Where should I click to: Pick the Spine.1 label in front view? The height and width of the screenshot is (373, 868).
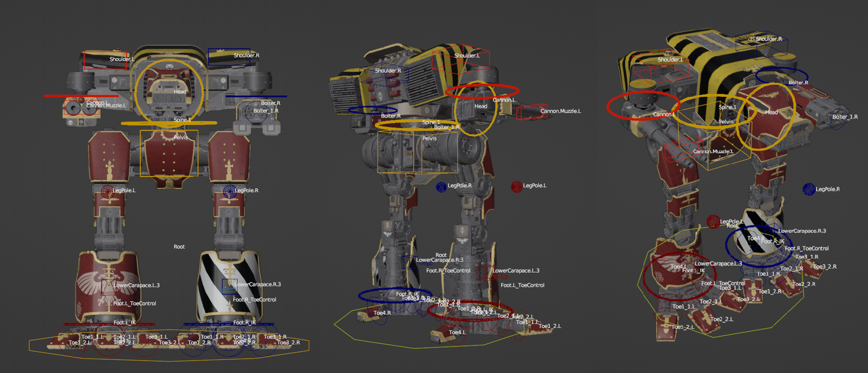(x=182, y=120)
